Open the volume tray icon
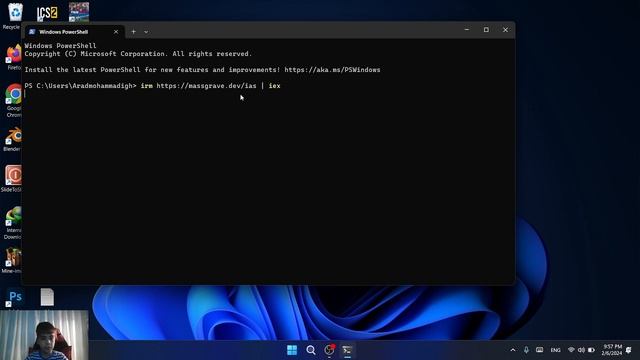This screenshot has height=360, width=640. [x=581, y=350]
